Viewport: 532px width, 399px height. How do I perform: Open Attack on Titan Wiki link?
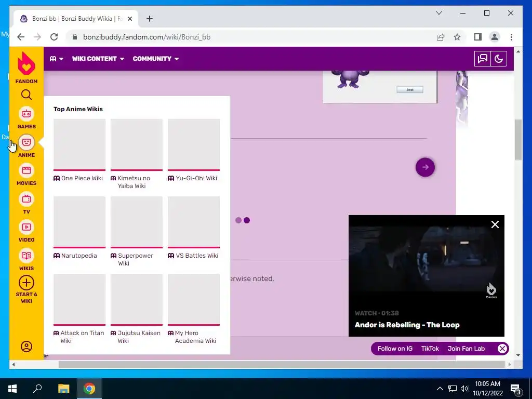pos(82,337)
